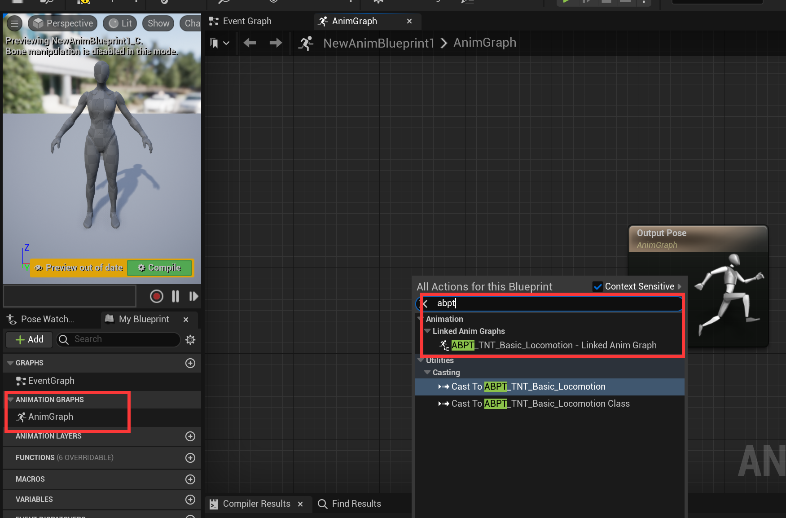The image size is (786, 518).
Task: Click the preview timeline scrub bar
Action: [70, 296]
